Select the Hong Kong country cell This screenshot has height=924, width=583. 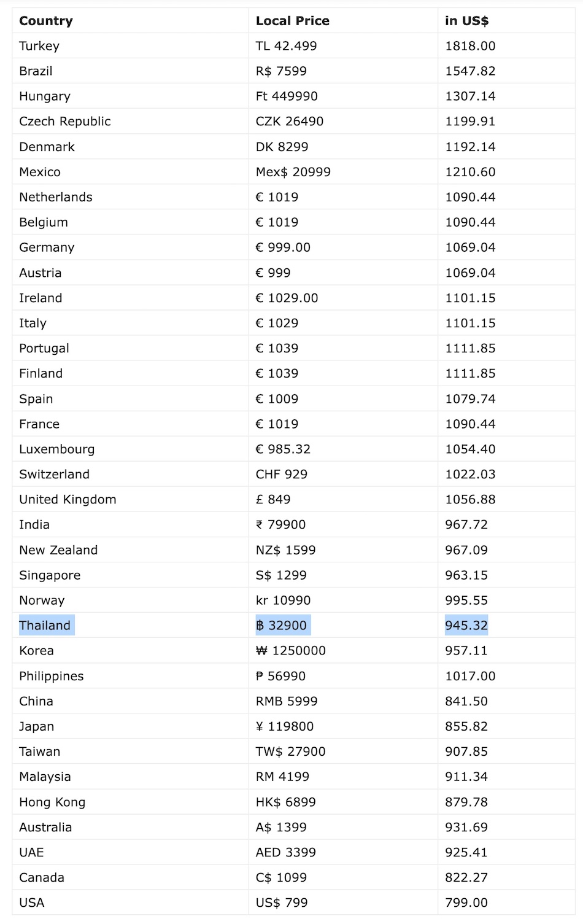point(52,802)
